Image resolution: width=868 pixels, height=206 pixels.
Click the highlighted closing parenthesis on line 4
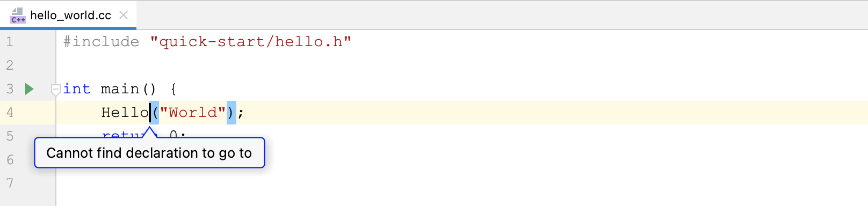click(231, 113)
